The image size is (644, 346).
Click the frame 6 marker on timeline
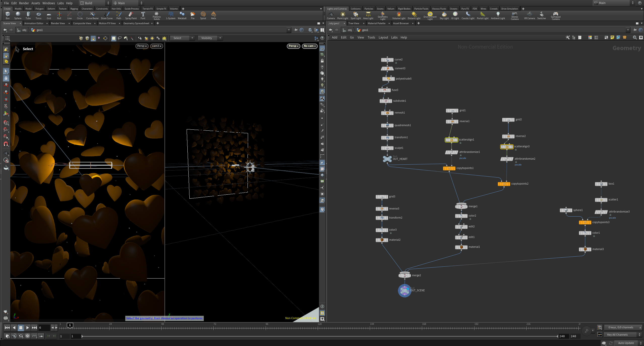click(x=70, y=325)
